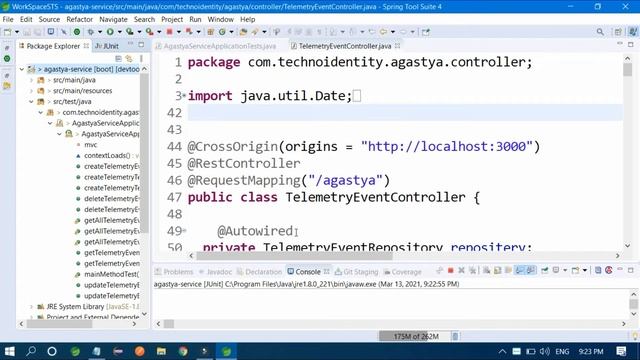
Task: Open the Open Console dropdown arrow
Action: [584, 270]
